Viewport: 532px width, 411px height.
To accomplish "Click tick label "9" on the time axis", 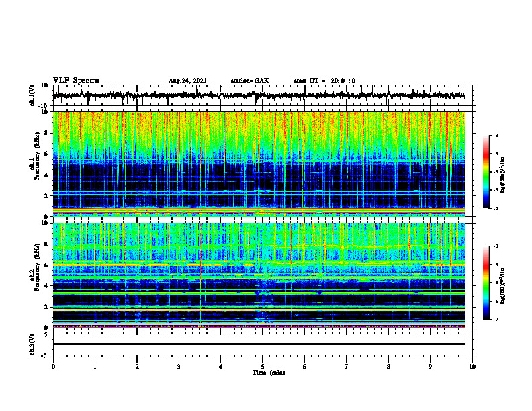I will tap(430, 367).
